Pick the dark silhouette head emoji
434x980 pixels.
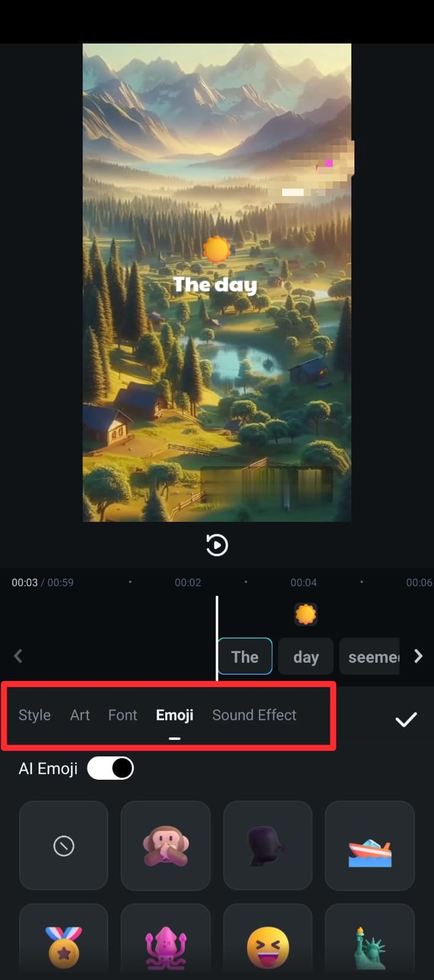(x=268, y=846)
